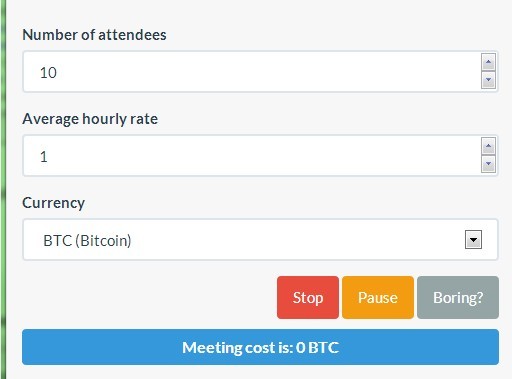The image size is (512, 379).
Task: Select the BTC (Bitcoin) currency text
Action: pos(87,241)
